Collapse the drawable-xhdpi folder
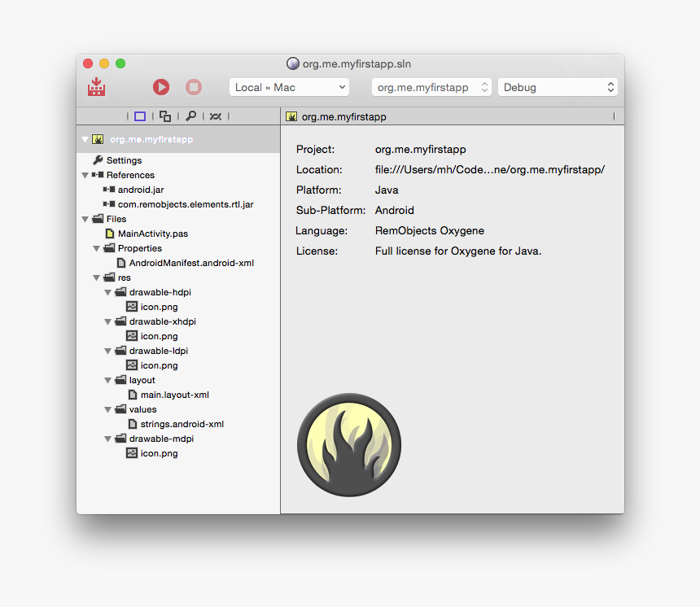The image size is (700, 607). click(107, 321)
